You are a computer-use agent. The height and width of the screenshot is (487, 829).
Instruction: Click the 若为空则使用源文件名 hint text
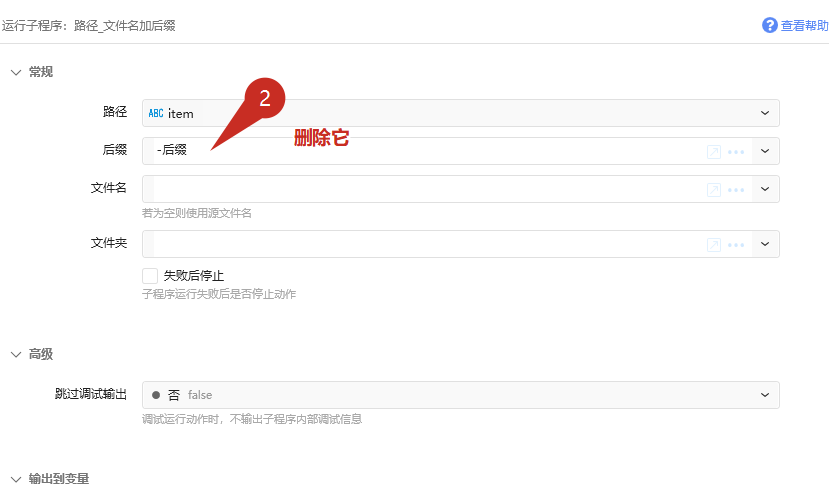click(x=197, y=213)
